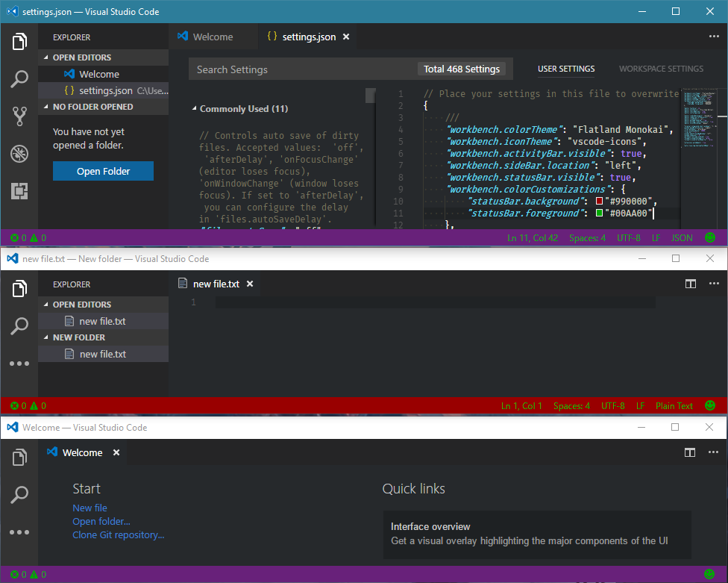This screenshot has width=728, height=583.
Task: Click Clone Git repository... link
Action: click(119, 534)
